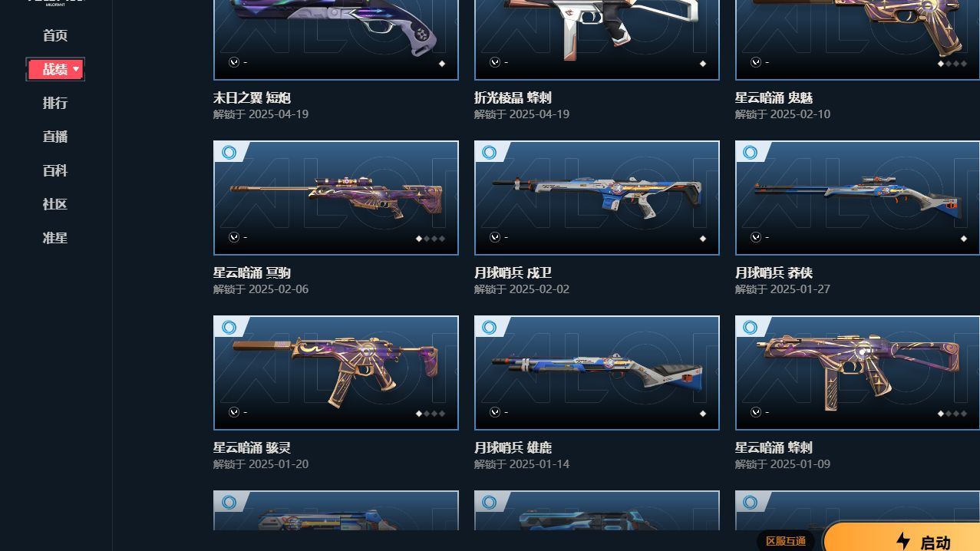Open the 首页 menu item
This screenshot has width=980, height=551.
(55, 35)
